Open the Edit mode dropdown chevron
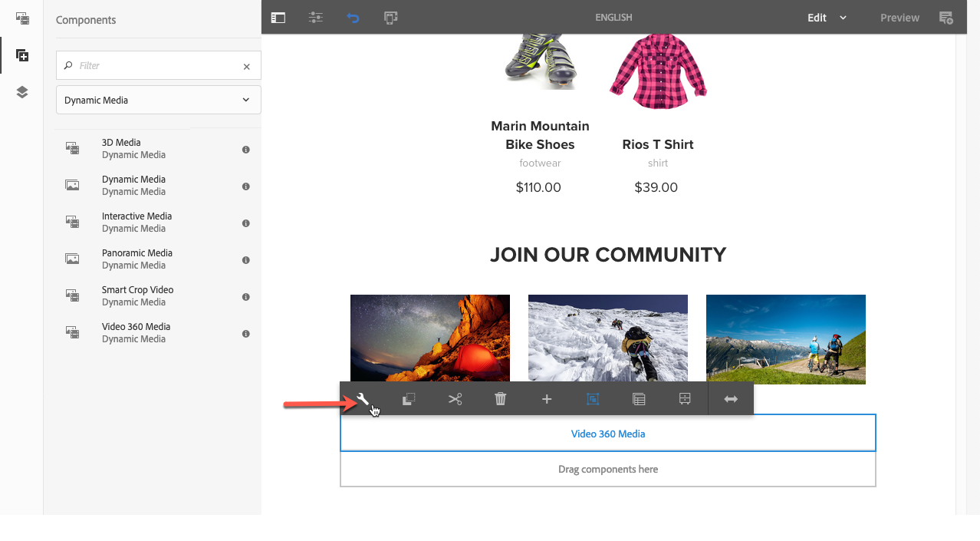 pos(843,18)
